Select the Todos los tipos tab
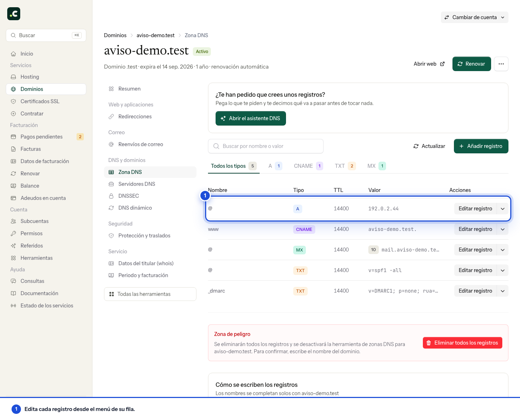 coord(234,166)
